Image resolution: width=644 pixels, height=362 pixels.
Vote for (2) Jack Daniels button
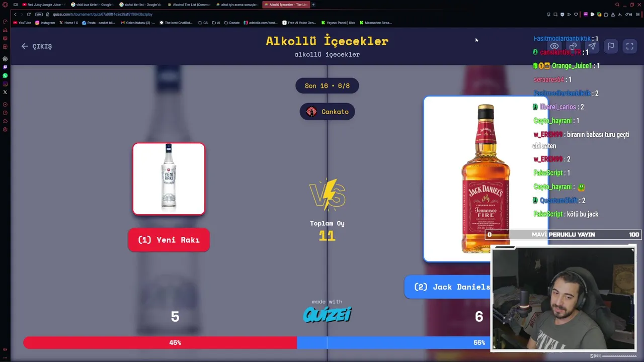coord(447,287)
